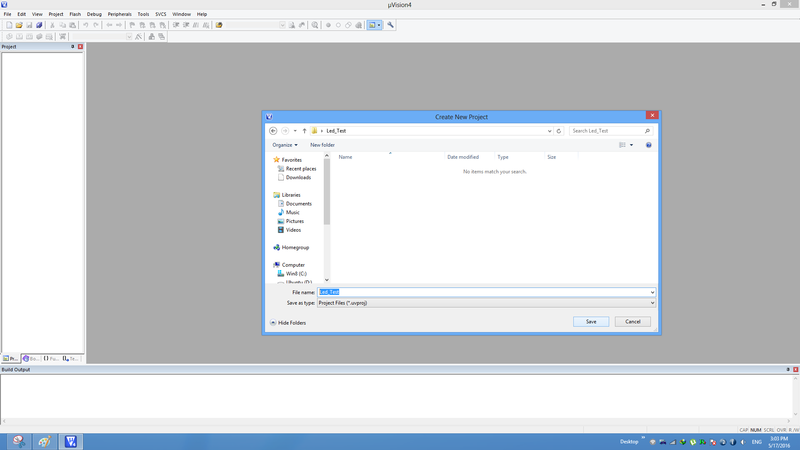Click the New file icon in the toolbar

(9, 25)
